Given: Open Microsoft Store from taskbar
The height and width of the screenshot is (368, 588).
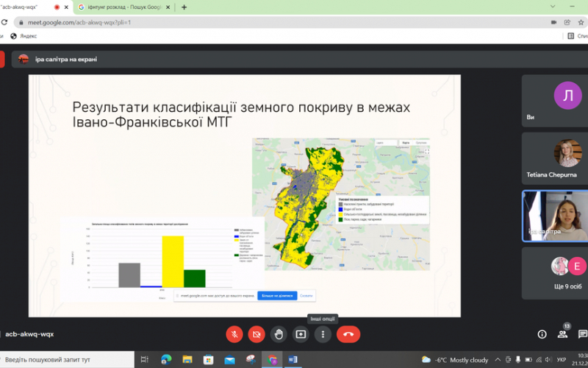Looking at the screenshot, I should 208,360.
